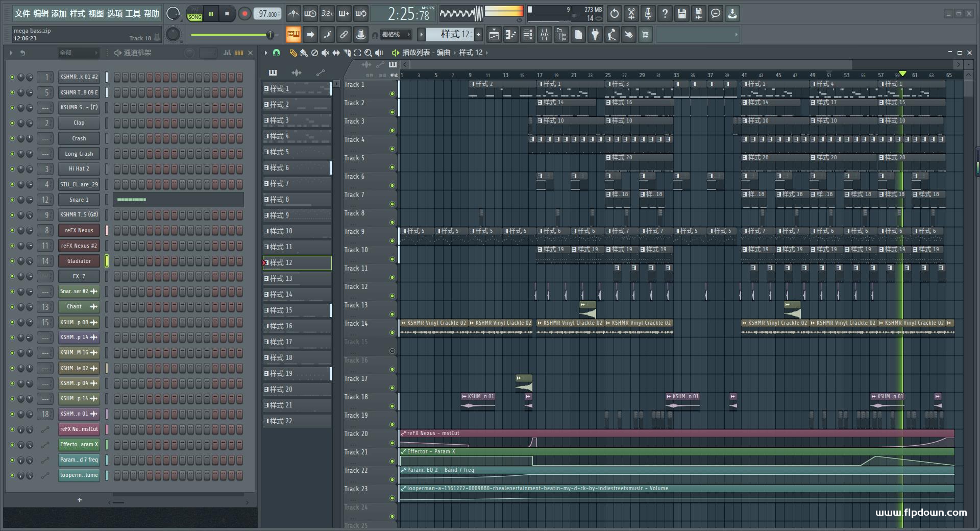Unmute Track 15 in the playlist
The width and height of the screenshot is (980, 531).
click(x=392, y=351)
